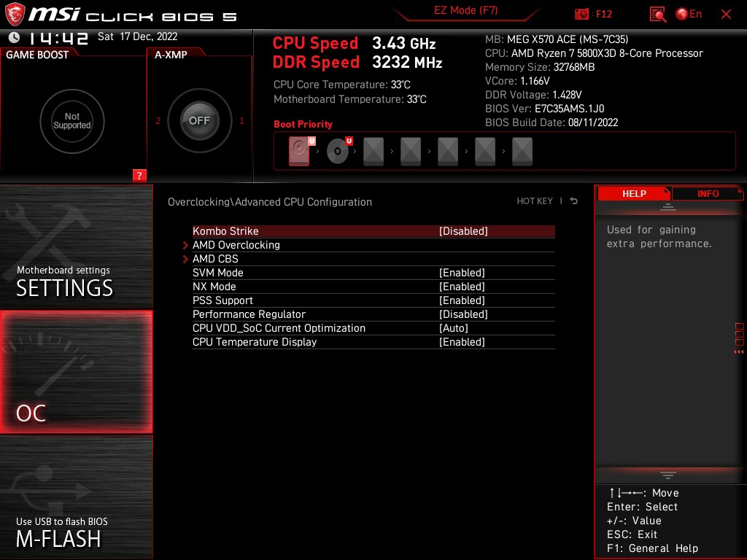The image size is (747, 560).
Task: Click the clock time display 14:42
Action: (x=58, y=38)
